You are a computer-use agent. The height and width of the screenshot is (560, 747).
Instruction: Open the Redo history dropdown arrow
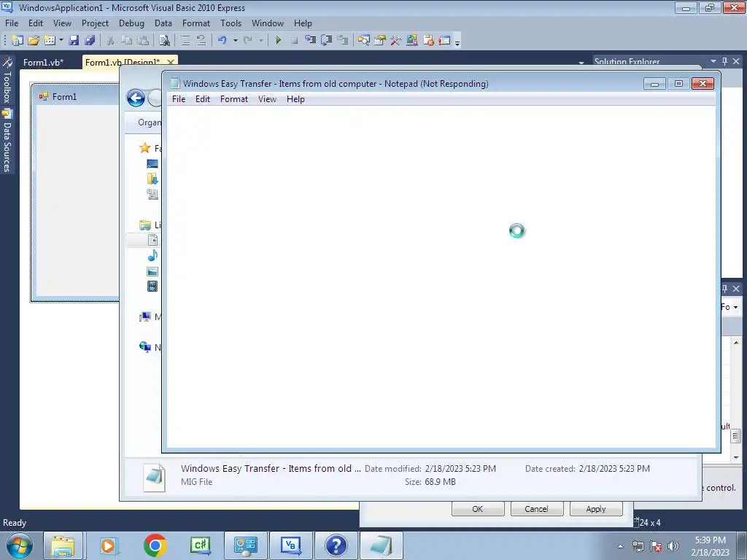coord(260,41)
